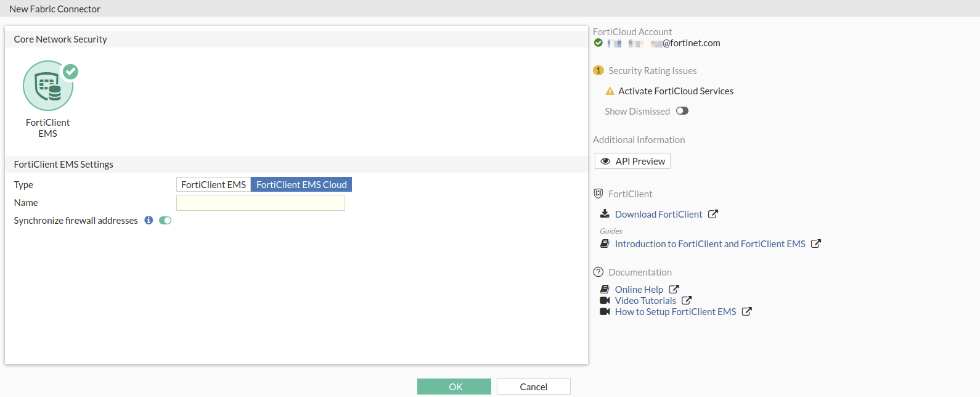Viewport: 980px width, 397px height.
Task: Click the Additional Information heading
Action: click(x=639, y=140)
